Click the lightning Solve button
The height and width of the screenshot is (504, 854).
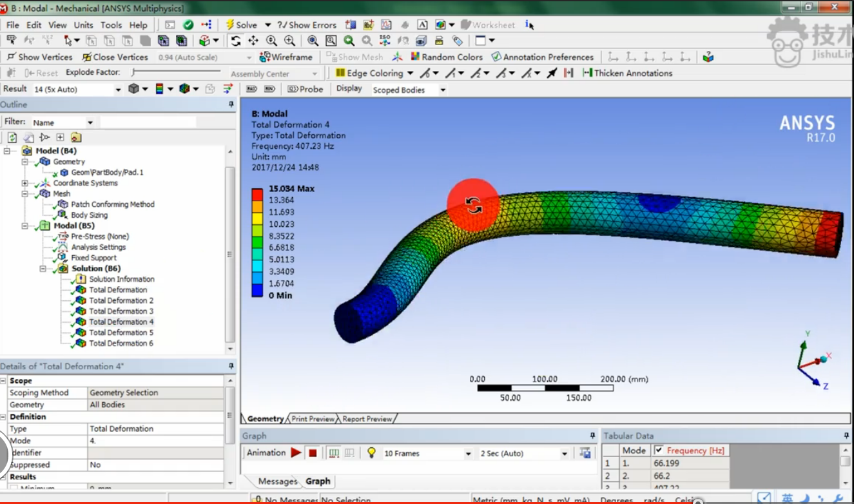(x=241, y=25)
